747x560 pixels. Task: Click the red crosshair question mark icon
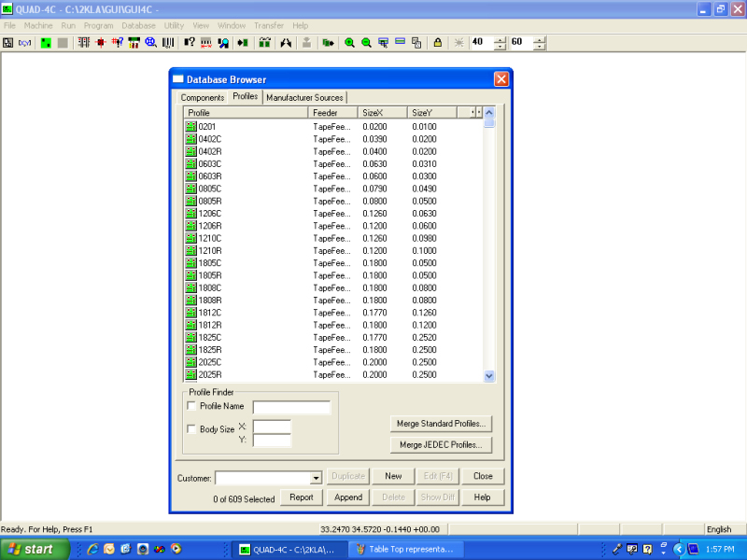pos(118,43)
